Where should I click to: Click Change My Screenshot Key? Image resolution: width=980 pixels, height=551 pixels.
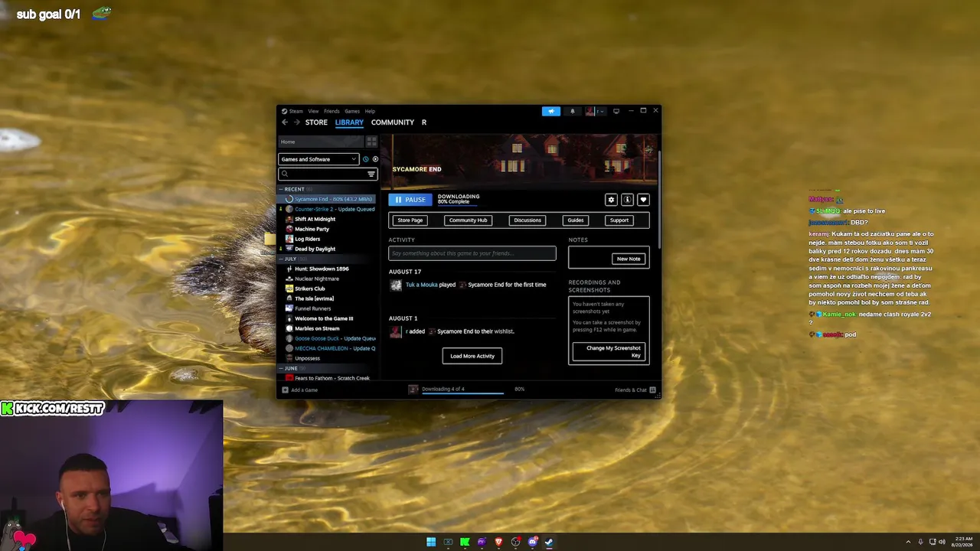point(609,352)
